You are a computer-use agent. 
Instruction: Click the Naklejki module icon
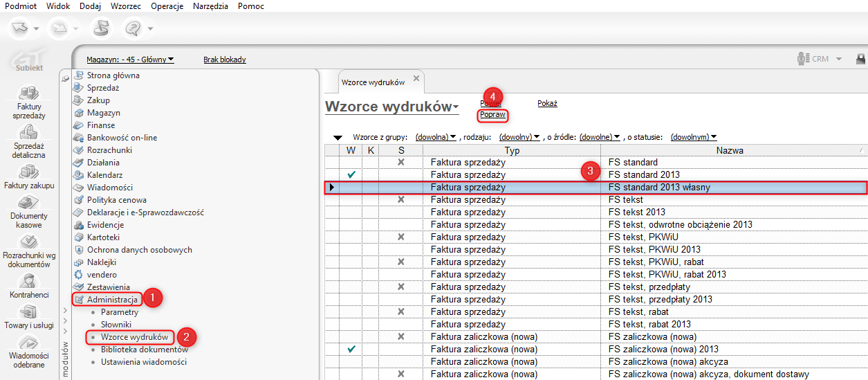point(79,262)
